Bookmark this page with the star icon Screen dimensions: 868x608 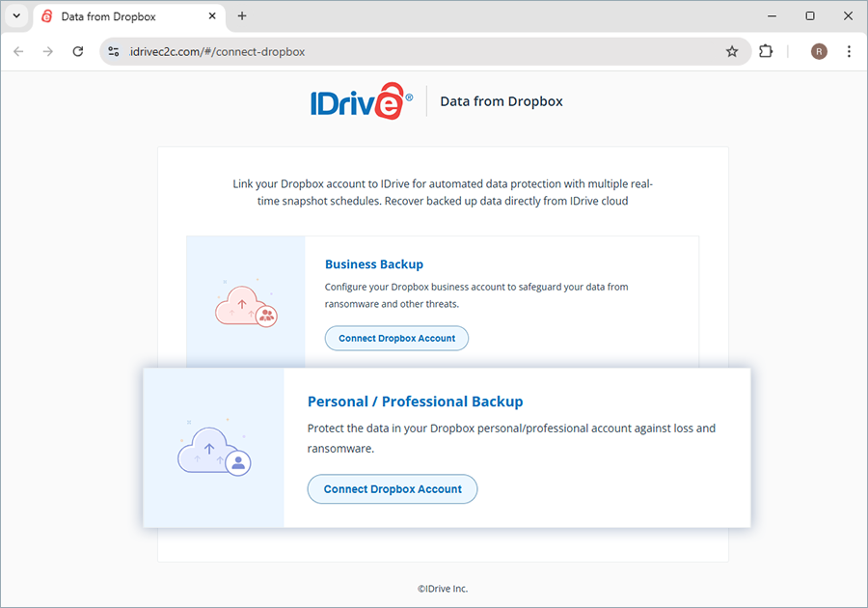(x=732, y=51)
